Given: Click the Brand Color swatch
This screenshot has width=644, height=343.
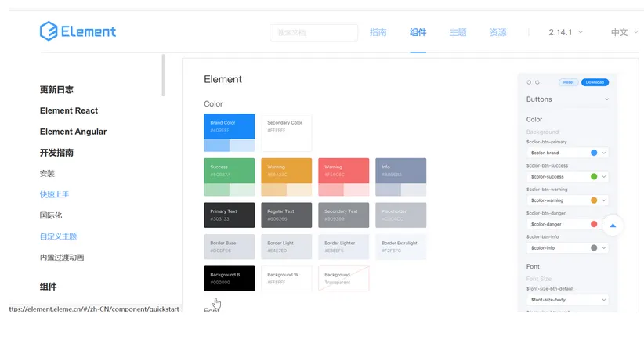Looking at the screenshot, I should pyautogui.click(x=230, y=132).
